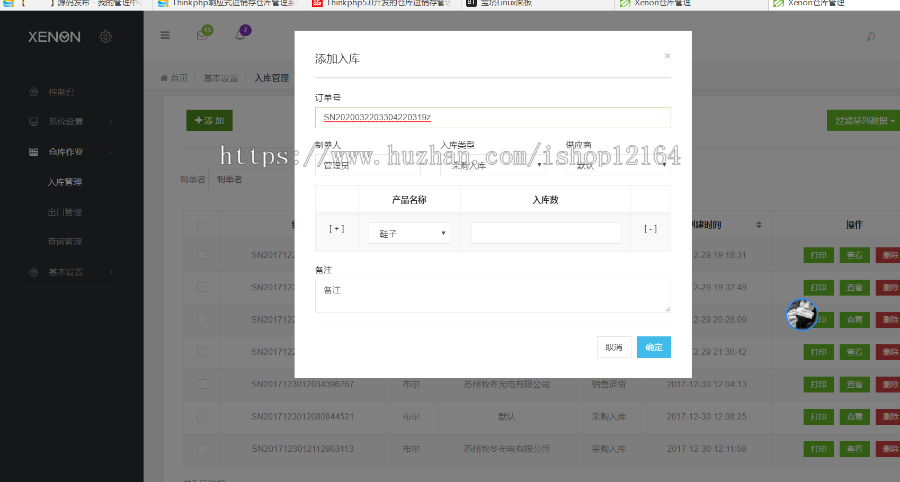Click the 制单人 field showing 管理员
Image resolution: width=900 pixels, height=482 pixels.
click(367, 165)
